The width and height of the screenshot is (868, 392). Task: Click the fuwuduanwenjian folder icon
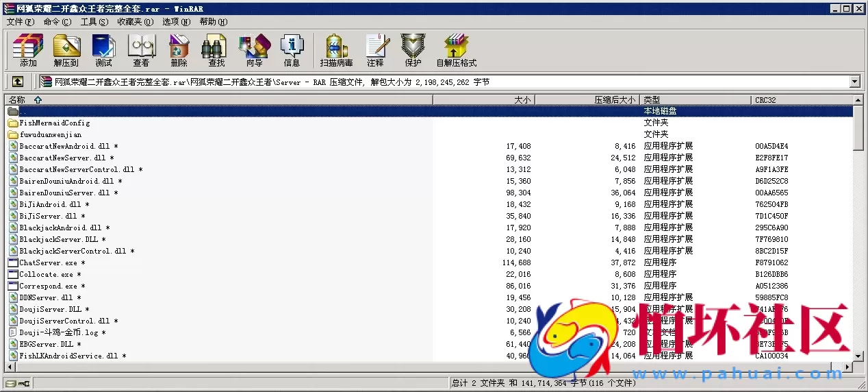coord(13,135)
